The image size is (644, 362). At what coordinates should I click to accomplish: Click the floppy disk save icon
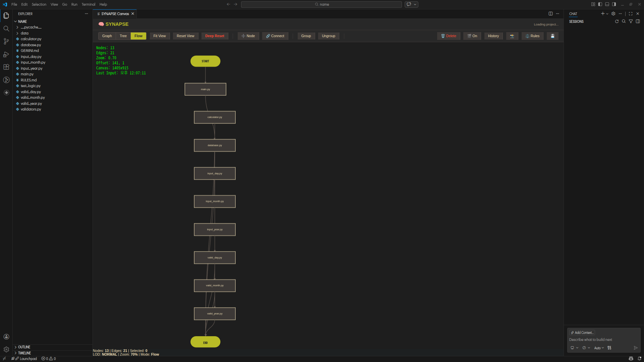point(552,36)
